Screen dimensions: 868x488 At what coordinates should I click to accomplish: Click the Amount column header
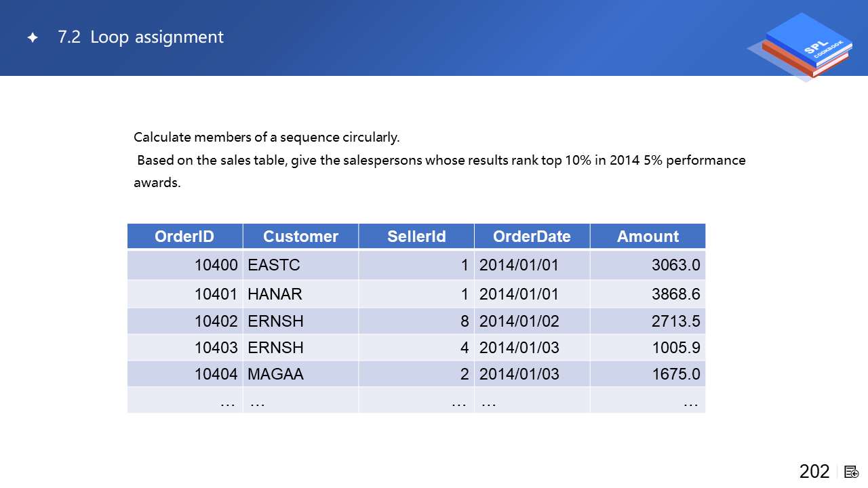[648, 236]
